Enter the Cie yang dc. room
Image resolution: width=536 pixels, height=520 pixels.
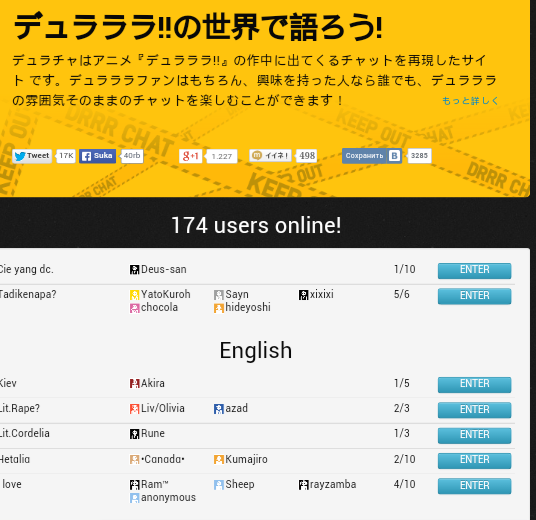coord(474,270)
